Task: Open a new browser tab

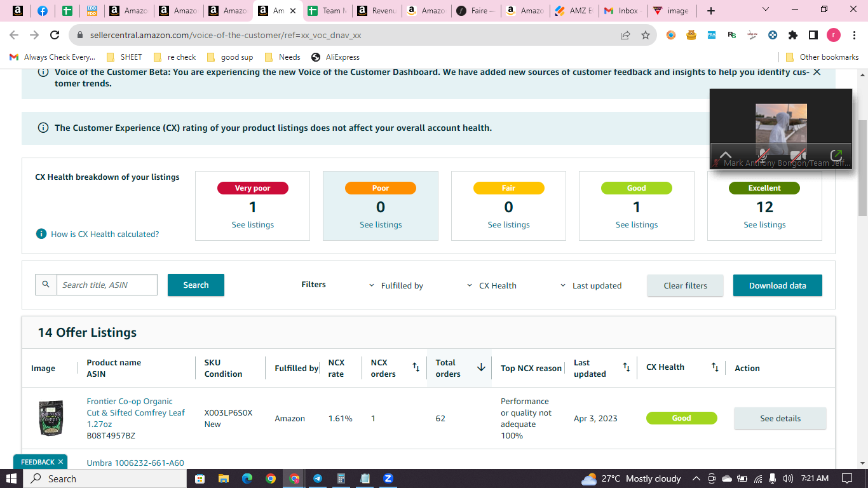Action: [711, 11]
